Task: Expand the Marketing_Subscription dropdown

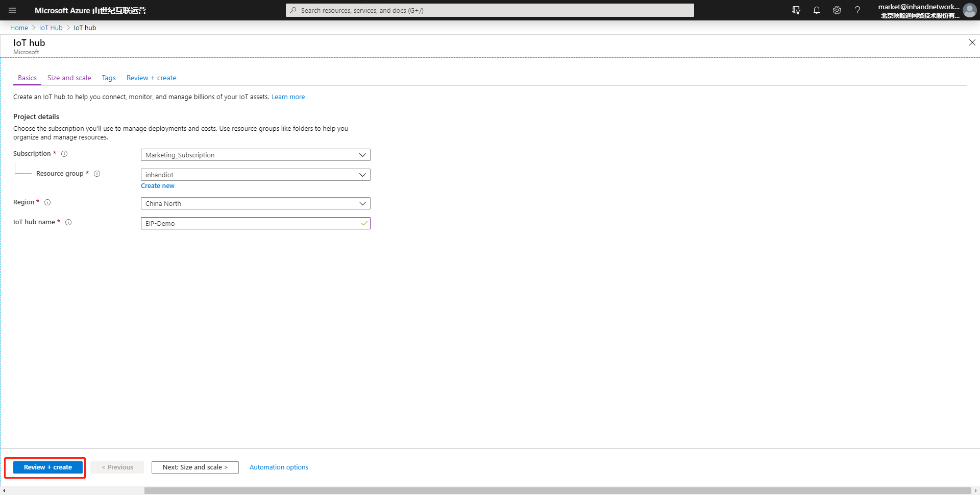Action: pyautogui.click(x=255, y=155)
